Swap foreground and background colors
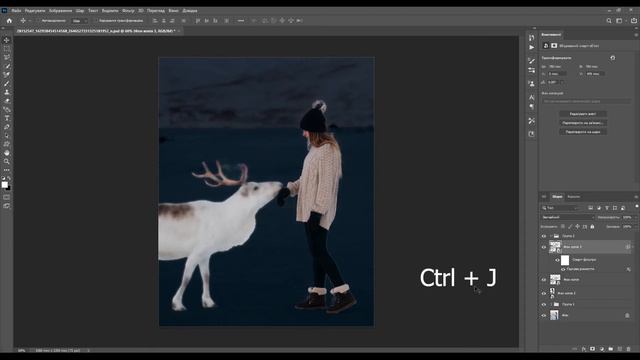The width and height of the screenshot is (640, 360). (x=9, y=178)
